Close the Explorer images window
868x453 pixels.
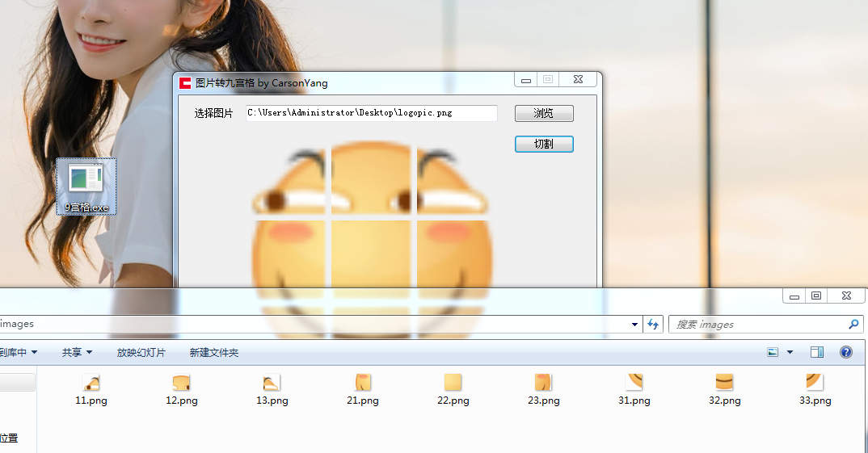(x=846, y=296)
